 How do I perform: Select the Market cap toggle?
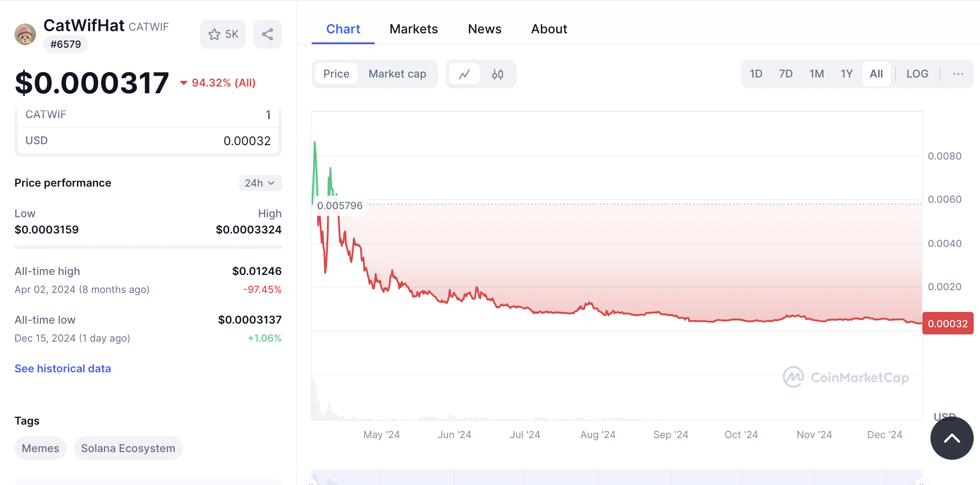point(397,74)
